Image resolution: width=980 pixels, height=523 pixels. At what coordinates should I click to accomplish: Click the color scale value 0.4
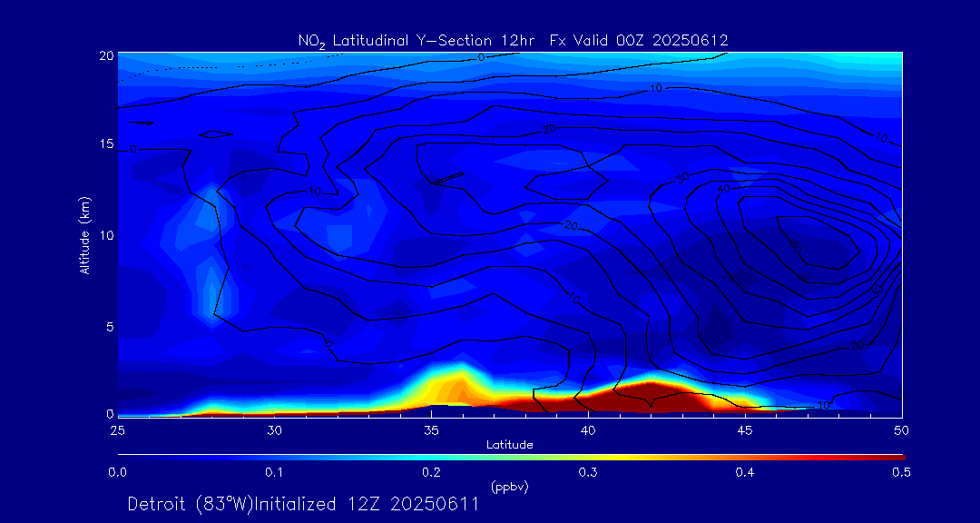744,472
